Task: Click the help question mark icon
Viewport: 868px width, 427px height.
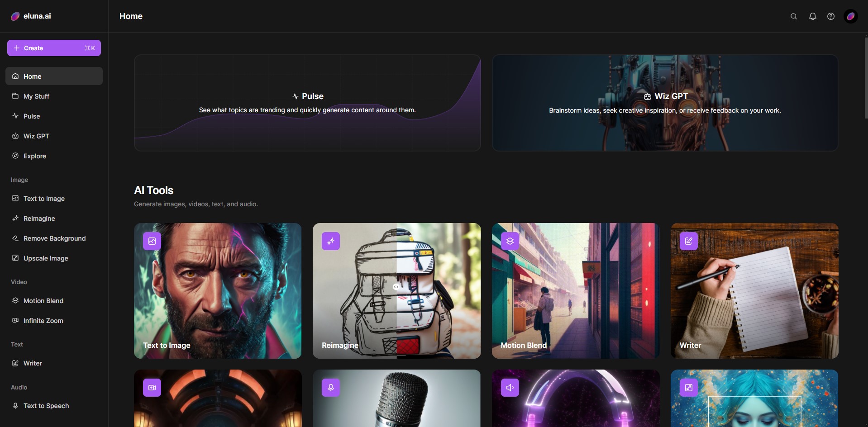Action: coord(831,16)
